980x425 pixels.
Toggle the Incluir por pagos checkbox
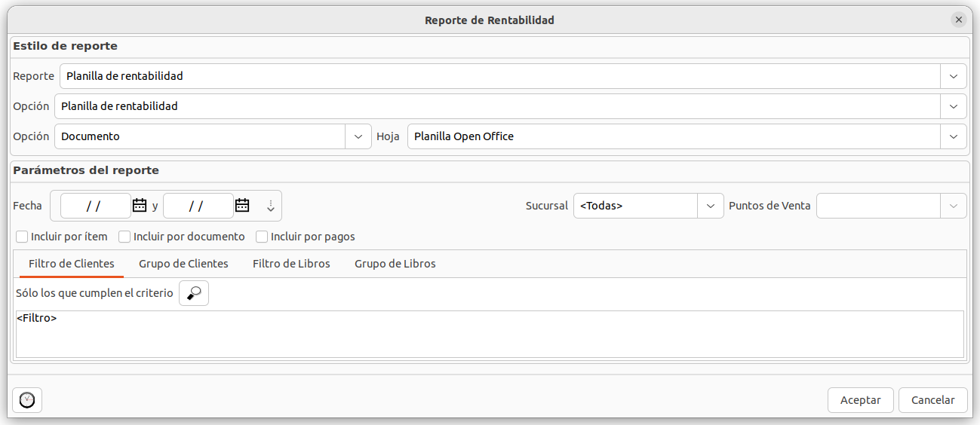[x=262, y=237]
